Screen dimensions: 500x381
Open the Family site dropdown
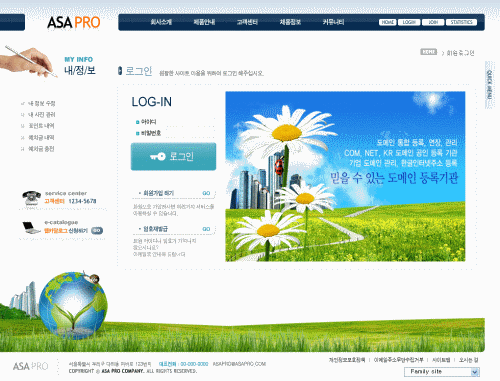(x=442, y=372)
